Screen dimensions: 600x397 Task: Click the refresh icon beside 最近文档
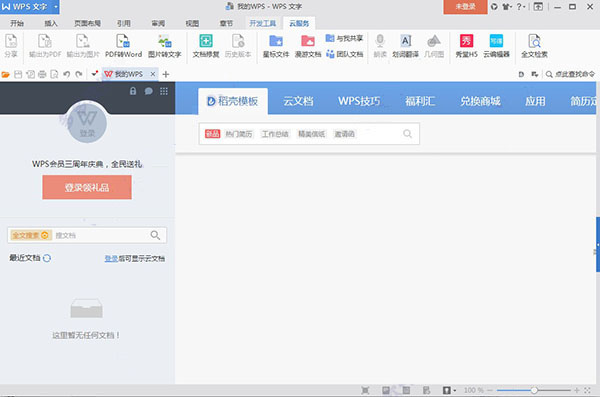click(x=47, y=258)
